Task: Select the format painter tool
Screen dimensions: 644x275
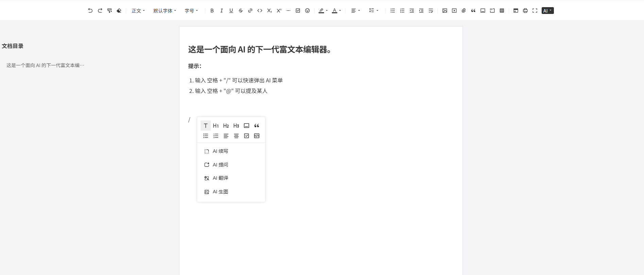Action: (x=109, y=11)
